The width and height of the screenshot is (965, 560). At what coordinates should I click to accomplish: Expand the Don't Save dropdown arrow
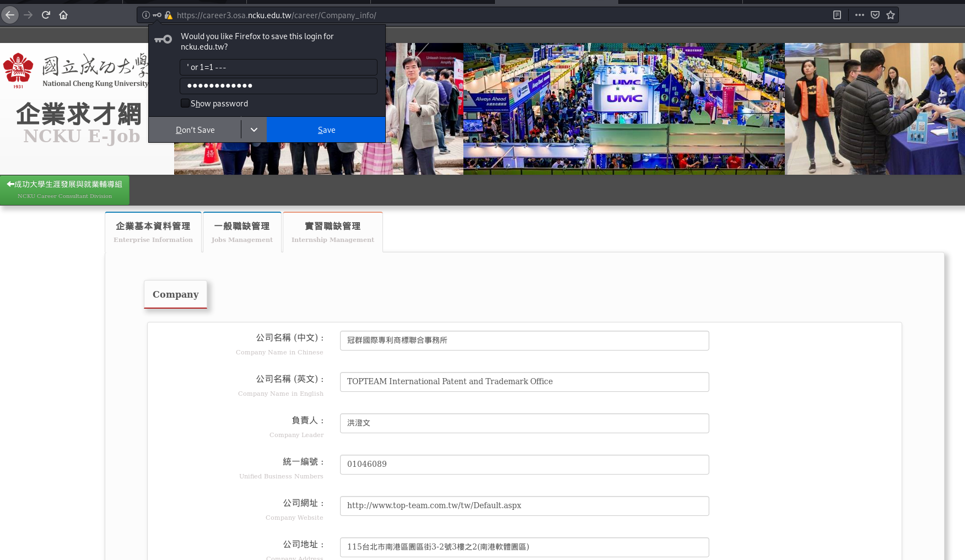254,130
